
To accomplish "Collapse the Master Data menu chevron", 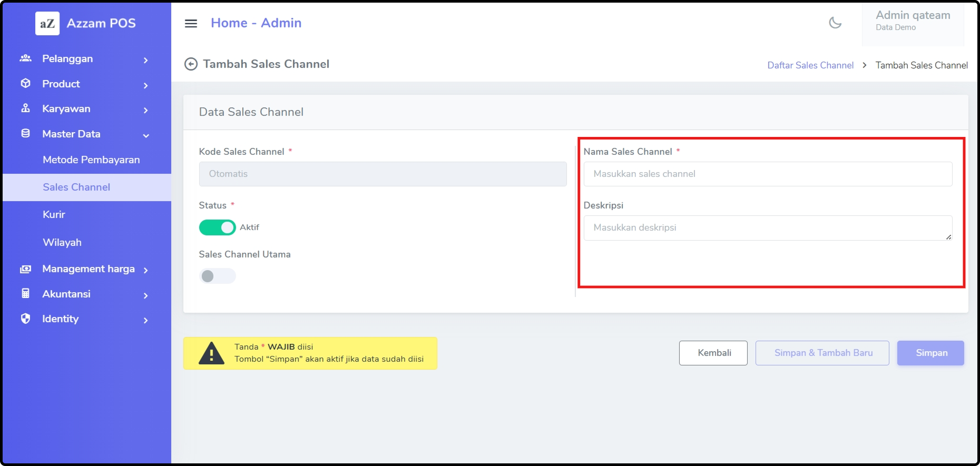I will pyautogui.click(x=146, y=136).
